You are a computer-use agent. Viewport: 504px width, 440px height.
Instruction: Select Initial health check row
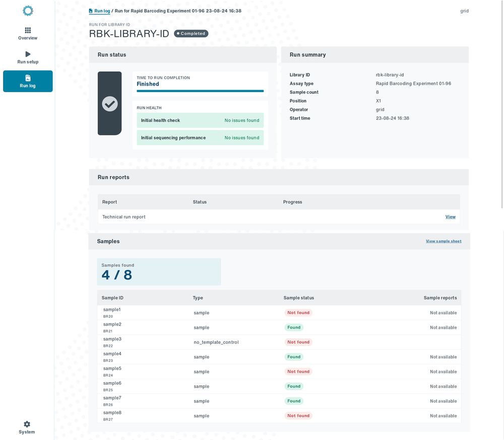tap(200, 120)
